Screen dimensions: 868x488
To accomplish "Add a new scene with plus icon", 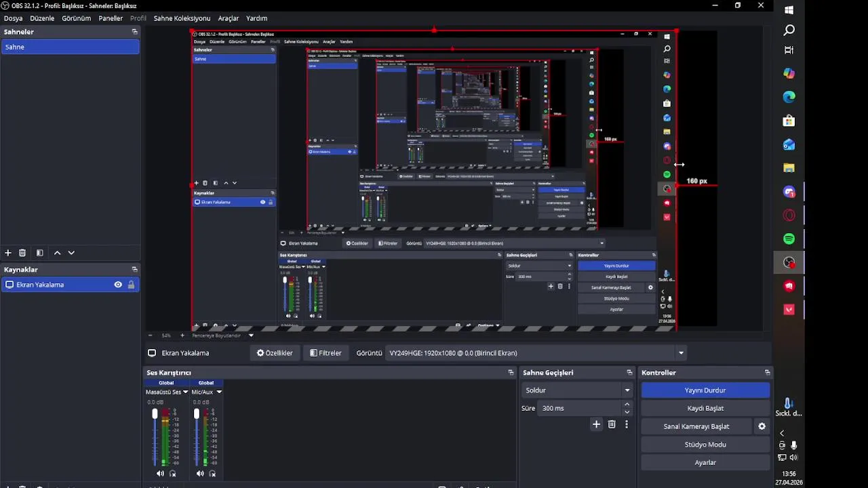I will coord(8,253).
